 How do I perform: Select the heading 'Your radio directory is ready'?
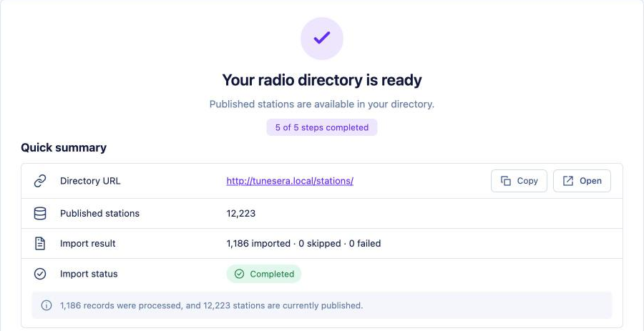322,80
